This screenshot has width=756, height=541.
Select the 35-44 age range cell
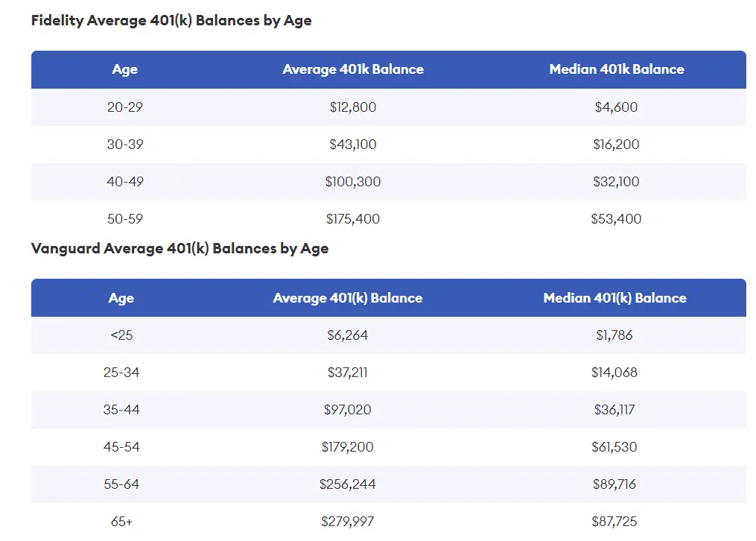[x=121, y=410]
